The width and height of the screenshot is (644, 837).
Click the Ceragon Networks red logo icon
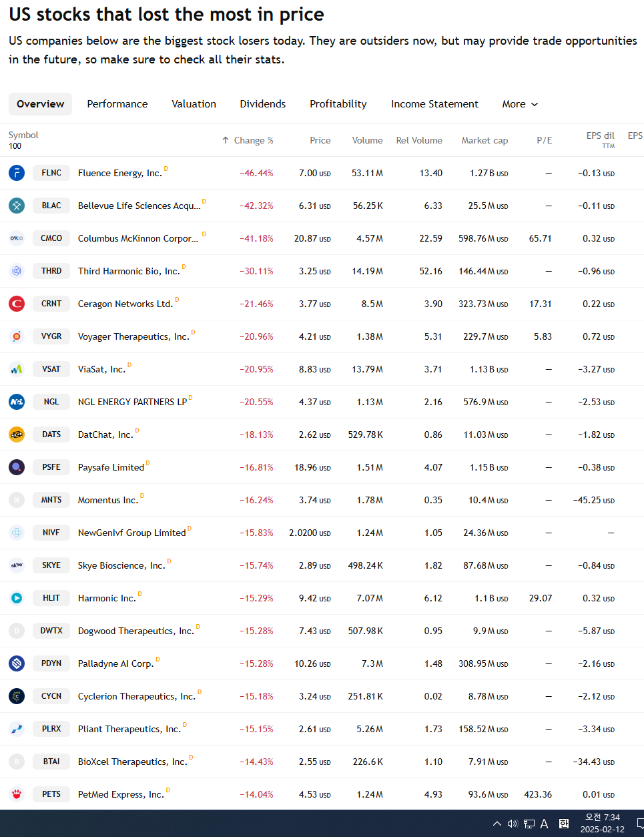point(17,304)
